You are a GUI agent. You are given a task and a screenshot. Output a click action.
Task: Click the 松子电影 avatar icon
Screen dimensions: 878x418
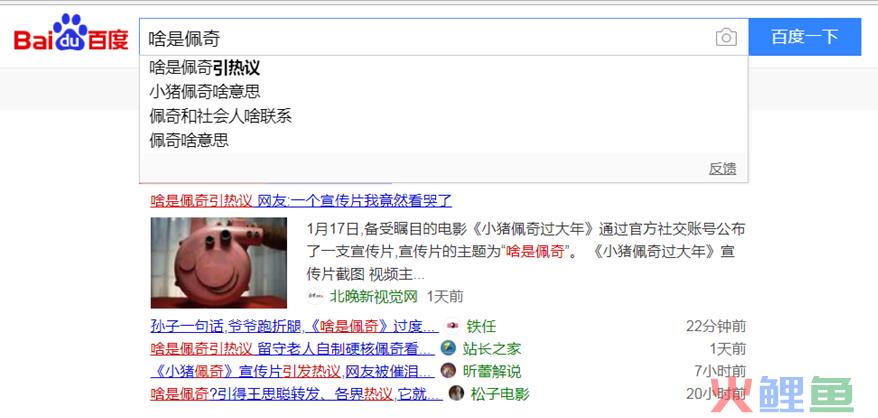pyautogui.click(x=456, y=393)
